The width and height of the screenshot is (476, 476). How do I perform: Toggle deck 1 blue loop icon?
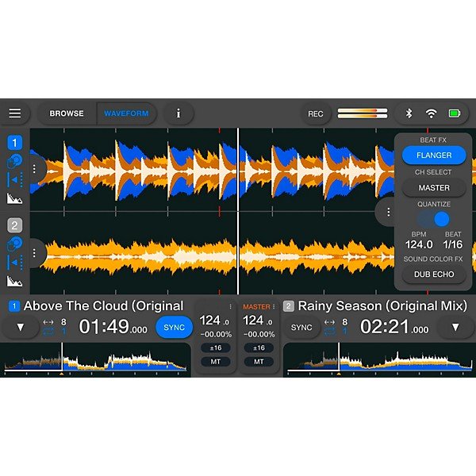[48, 332]
